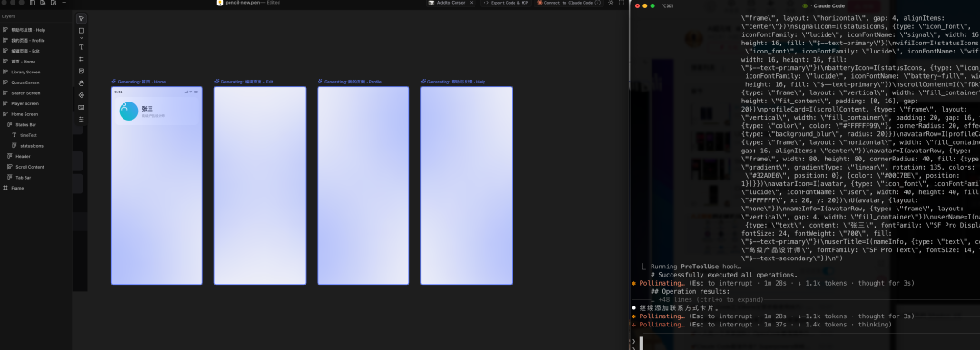Toggle fullscreen layout icon at top right
This screenshot has width=980, height=350.
pos(622,3)
